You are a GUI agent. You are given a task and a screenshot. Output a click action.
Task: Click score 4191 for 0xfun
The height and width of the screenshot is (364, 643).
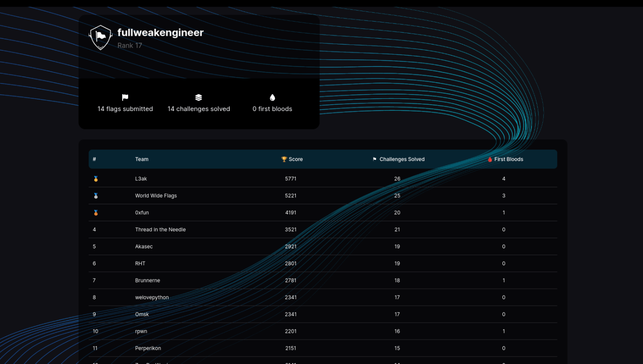(x=291, y=213)
